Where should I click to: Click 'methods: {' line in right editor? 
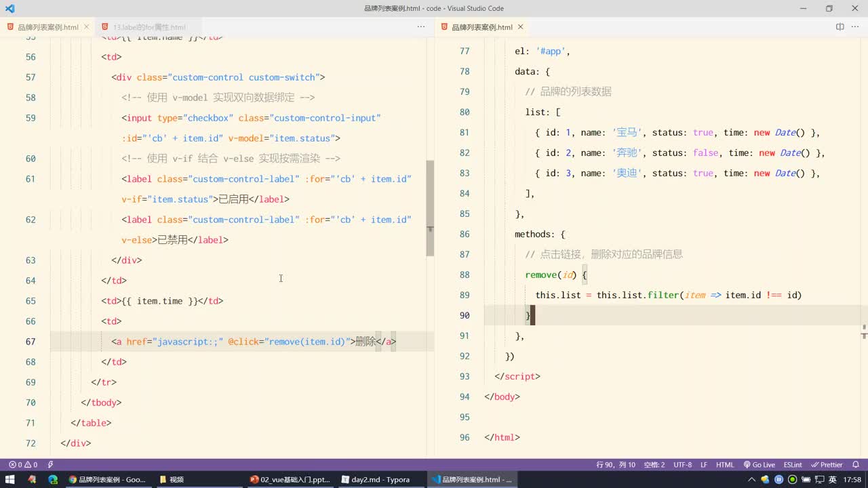(540, 234)
